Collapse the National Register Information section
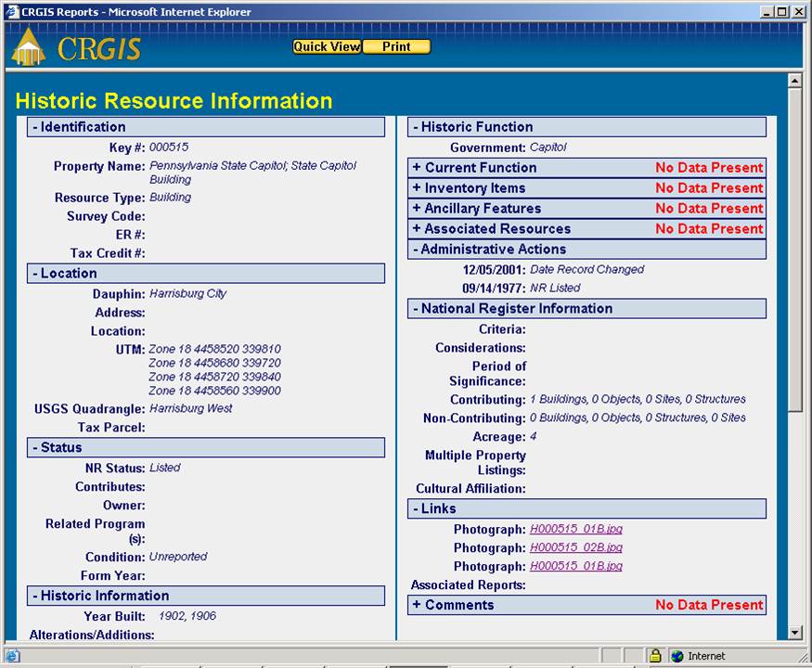The image size is (812, 668). click(586, 309)
